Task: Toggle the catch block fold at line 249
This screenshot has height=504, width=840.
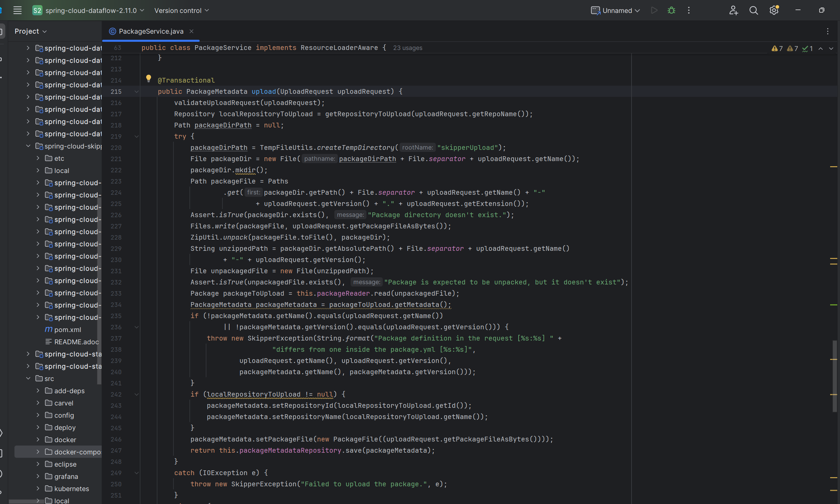Action: click(x=137, y=473)
